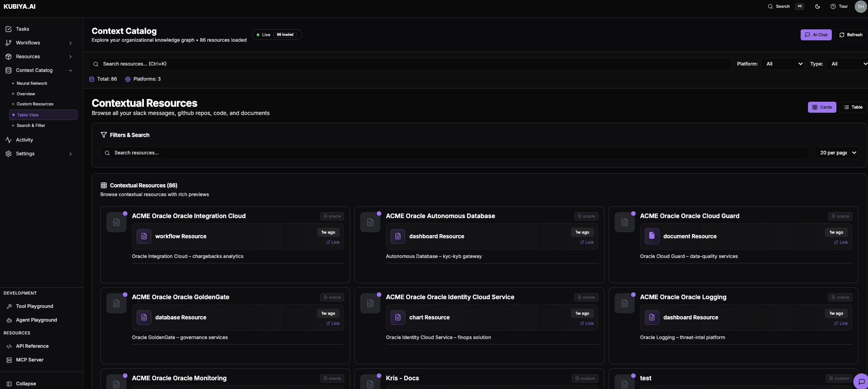
Task: Click the API Reference code icon
Action: click(x=9, y=346)
